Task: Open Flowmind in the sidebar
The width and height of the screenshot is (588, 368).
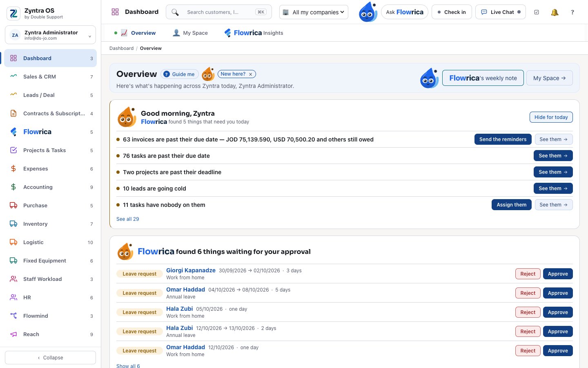Action: 51,316
